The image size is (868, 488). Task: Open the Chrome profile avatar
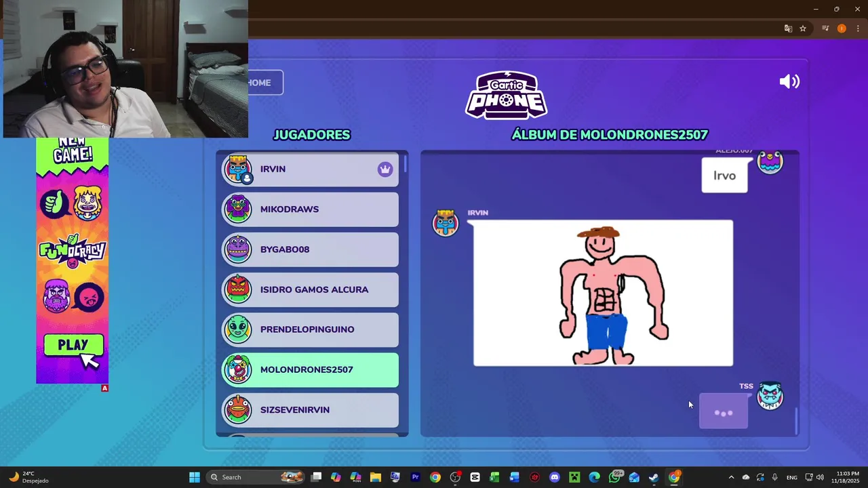(x=842, y=28)
